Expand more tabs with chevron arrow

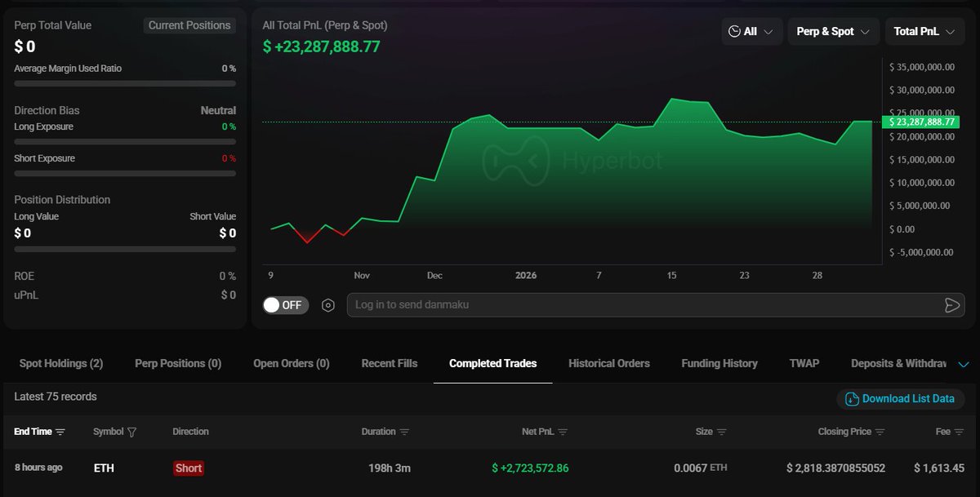[963, 364]
